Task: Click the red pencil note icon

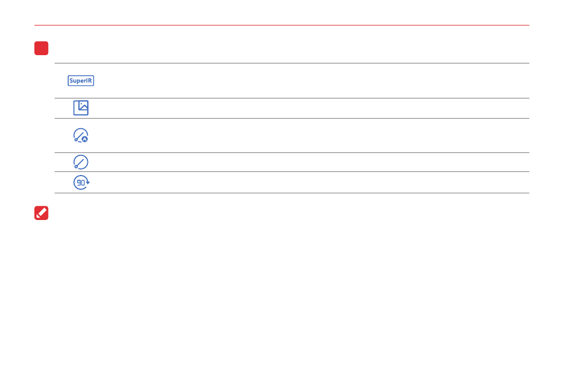Action: [x=42, y=213]
